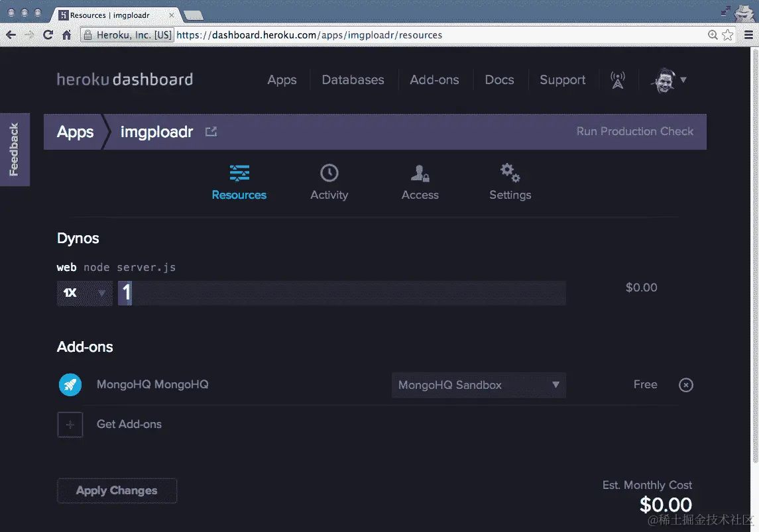Open the Add-ons navigation item

434,80
